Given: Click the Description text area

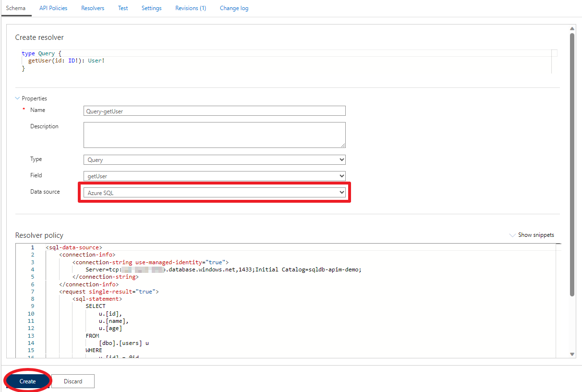Looking at the screenshot, I should pos(215,135).
